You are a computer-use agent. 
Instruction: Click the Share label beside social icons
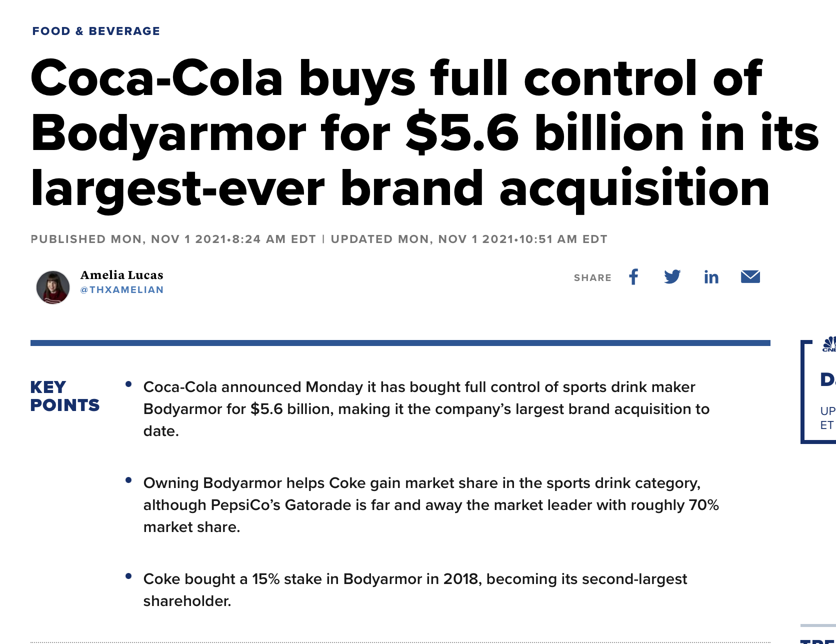(x=592, y=278)
